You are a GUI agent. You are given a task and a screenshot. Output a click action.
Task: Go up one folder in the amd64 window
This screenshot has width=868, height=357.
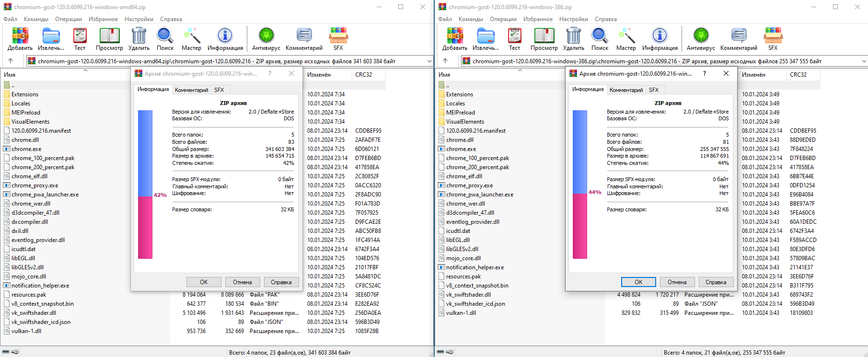click(11, 61)
